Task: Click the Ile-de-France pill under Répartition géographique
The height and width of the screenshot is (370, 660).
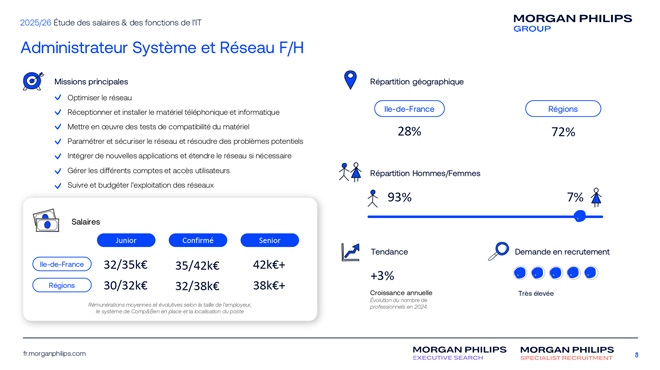Action: (x=409, y=109)
